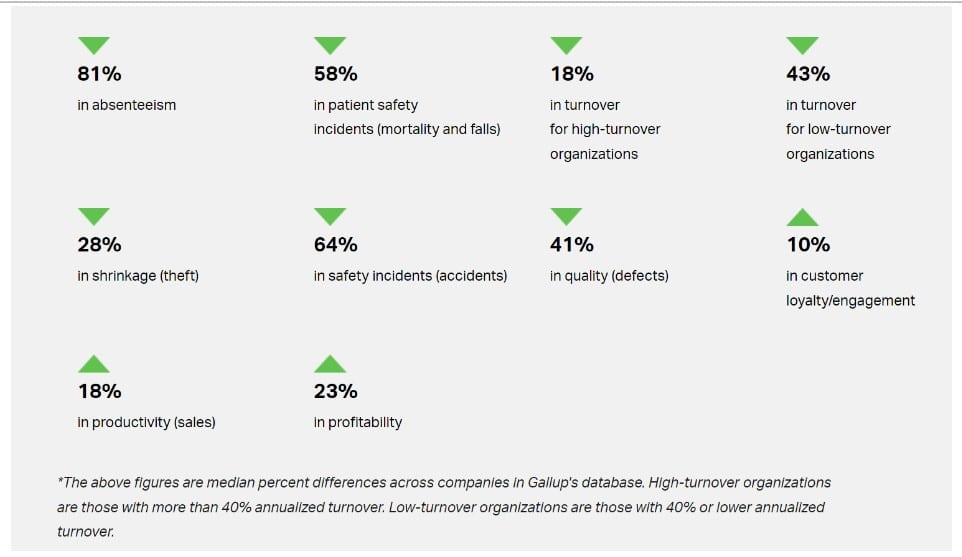Image resolution: width=962 pixels, height=557 pixels.
Task: Click the down arrow above high-turnover figure
Action: [x=566, y=46]
